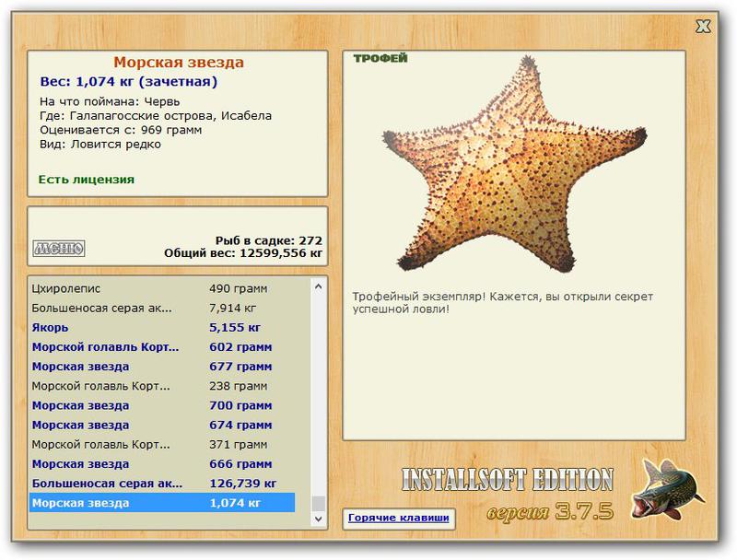Select the Большеносая серая ак... 7,914 кг row
The image size is (737, 560).
(x=162, y=309)
